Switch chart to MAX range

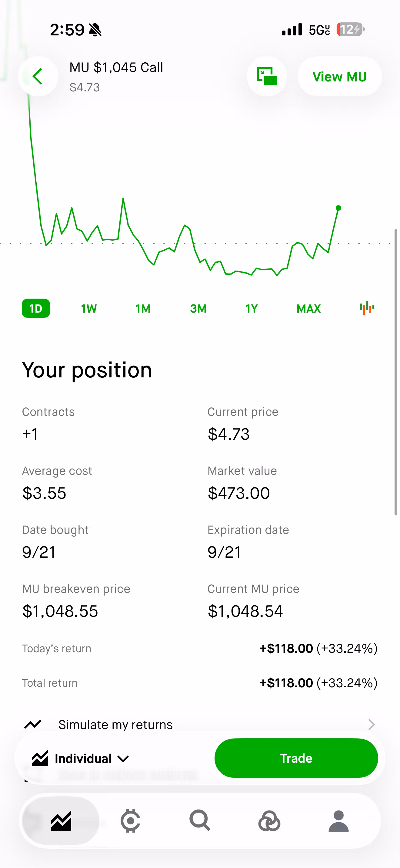pyautogui.click(x=308, y=308)
